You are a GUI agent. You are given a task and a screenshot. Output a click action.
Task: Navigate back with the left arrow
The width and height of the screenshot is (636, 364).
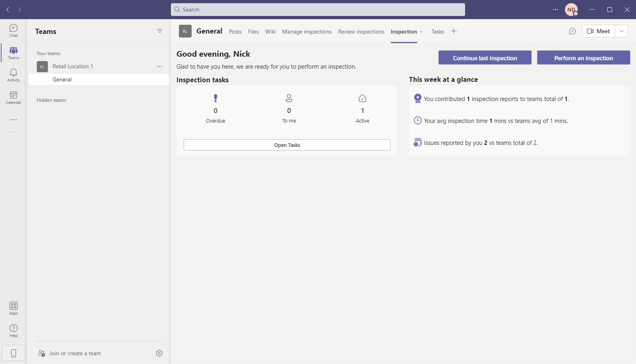8,10
